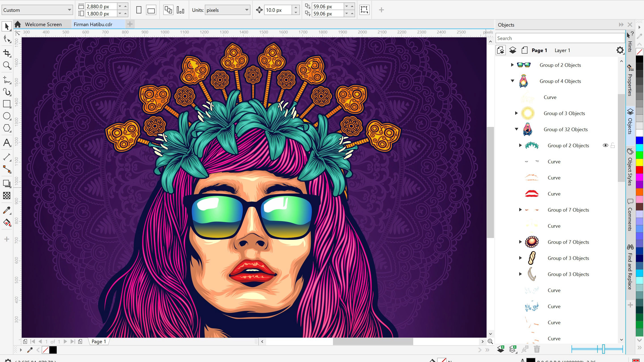Expand the yellow Group of 3 Objects
The image size is (644, 362).
516,113
